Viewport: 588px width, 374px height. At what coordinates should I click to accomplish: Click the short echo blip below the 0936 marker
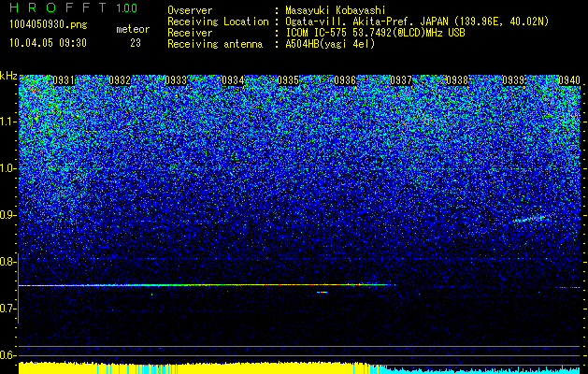[x=323, y=293]
